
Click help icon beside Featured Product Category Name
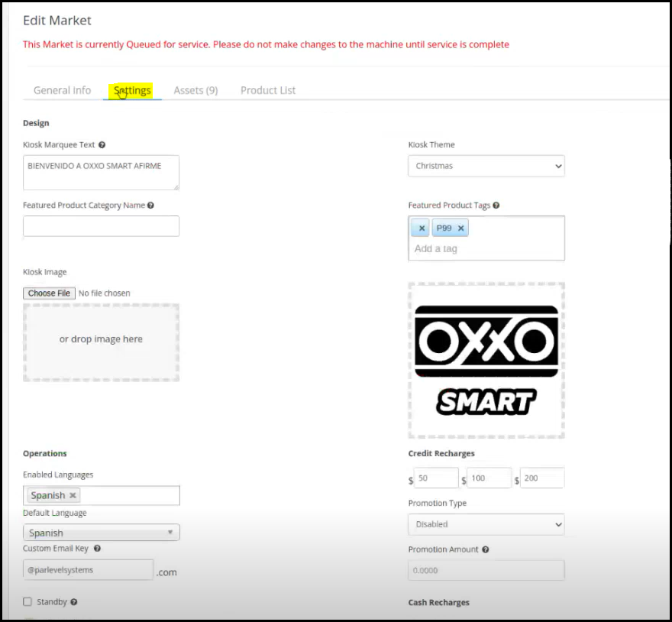click(150, 206)
